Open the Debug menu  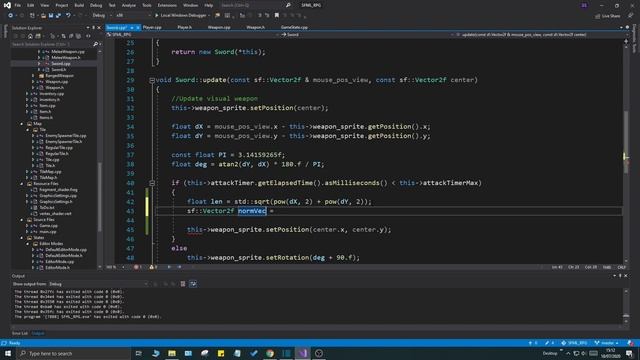click(96, 5)
